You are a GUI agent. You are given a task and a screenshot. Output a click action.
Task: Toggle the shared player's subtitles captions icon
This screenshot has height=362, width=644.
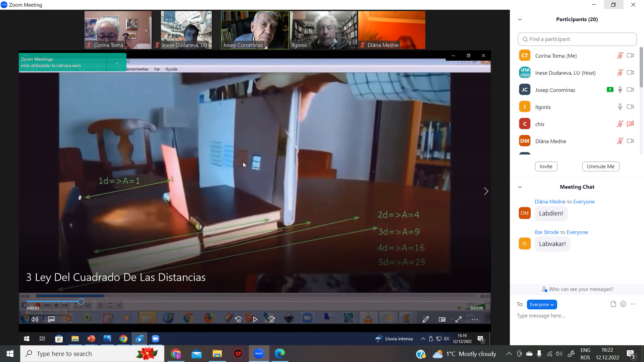[51, 319]
